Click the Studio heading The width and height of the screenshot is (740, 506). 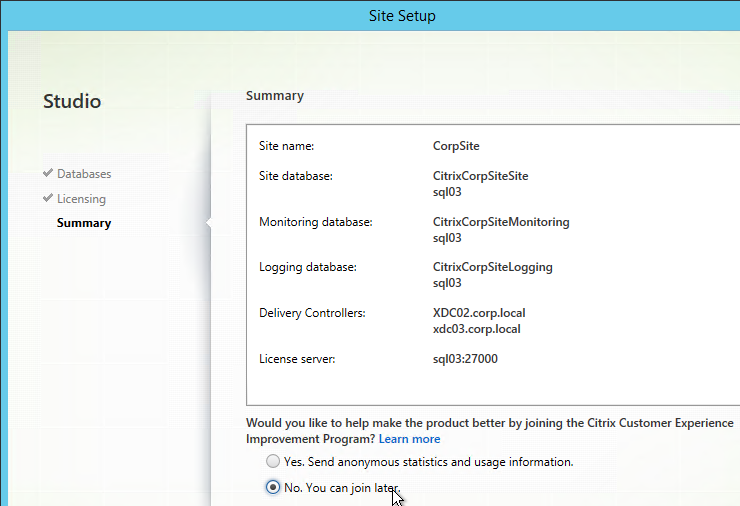(x=72, y=101)
